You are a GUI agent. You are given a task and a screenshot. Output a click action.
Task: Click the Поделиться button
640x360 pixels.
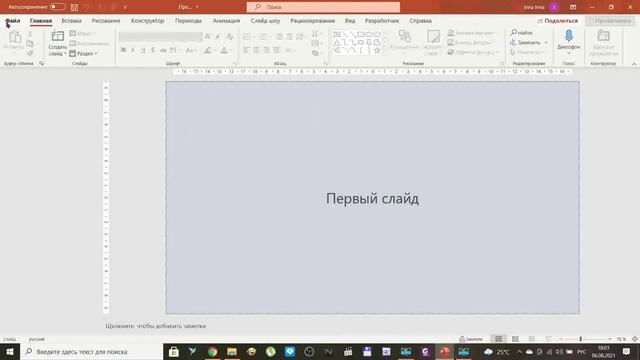[558, 21]
